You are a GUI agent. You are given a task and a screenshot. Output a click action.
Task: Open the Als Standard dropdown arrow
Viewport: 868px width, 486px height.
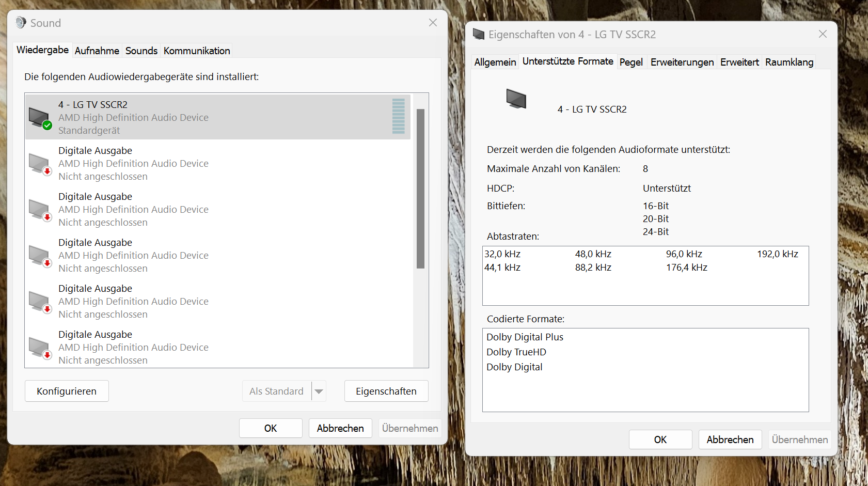pyautogui.click(x=319, y=391)
